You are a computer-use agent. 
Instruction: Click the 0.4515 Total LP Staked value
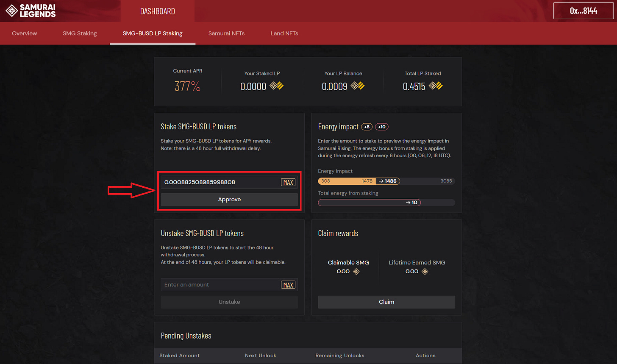tap(414, 86)
